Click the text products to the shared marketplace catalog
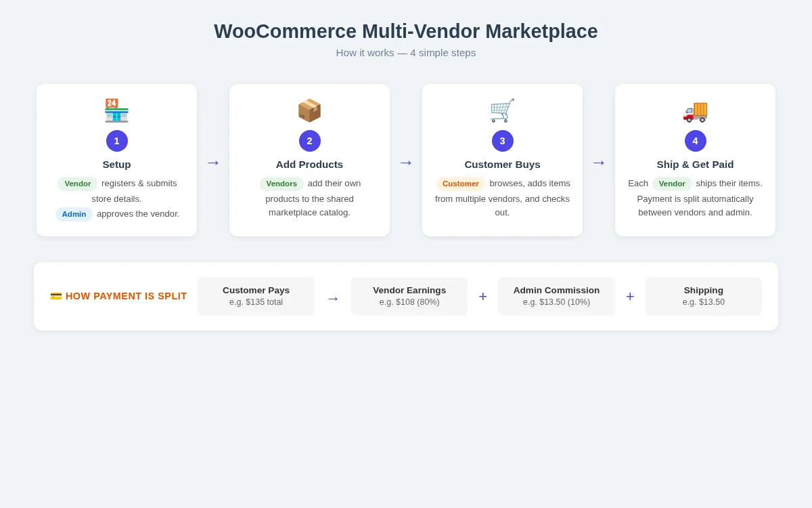This screenshot has height=508, width=812. pyautogui.click(x=309, y=206)
